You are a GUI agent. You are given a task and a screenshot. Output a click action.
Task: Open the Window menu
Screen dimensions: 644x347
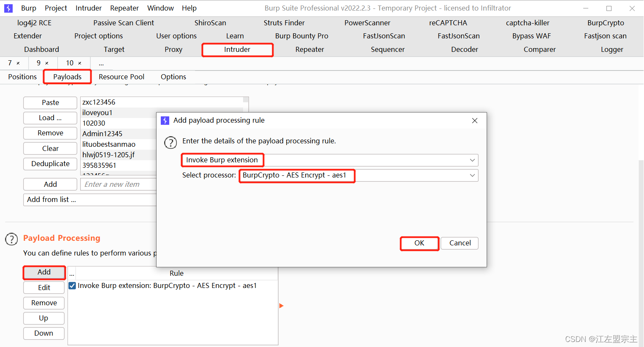(160, 8)
